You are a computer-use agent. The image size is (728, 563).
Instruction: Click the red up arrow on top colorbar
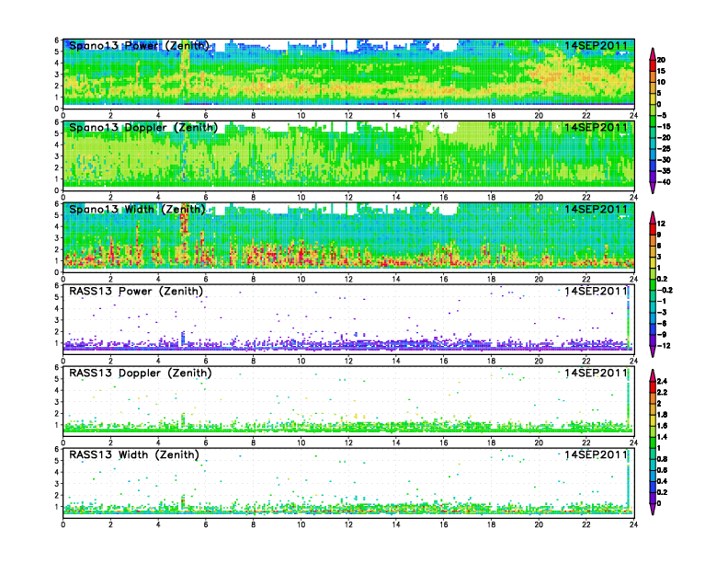(653, 52)
